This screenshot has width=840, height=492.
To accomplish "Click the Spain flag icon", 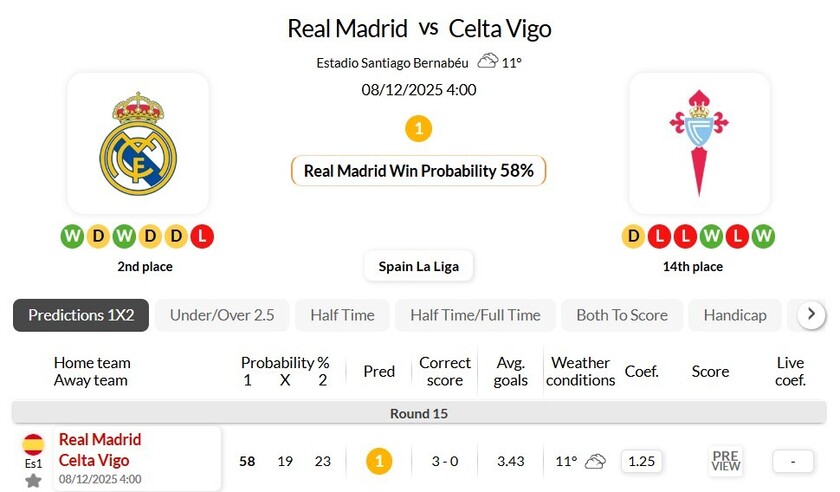I will click(x=33, y=444).
